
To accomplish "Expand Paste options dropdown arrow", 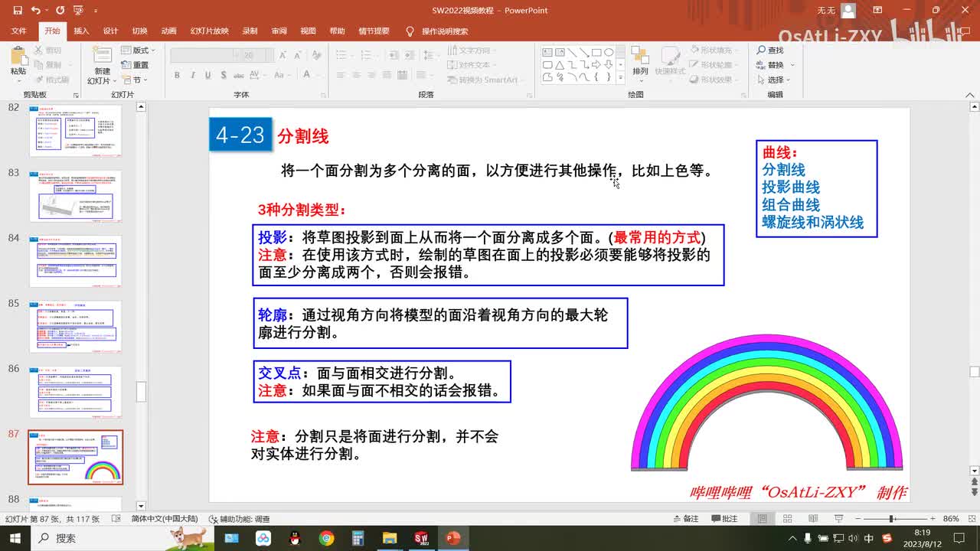I will click(18, 81).
